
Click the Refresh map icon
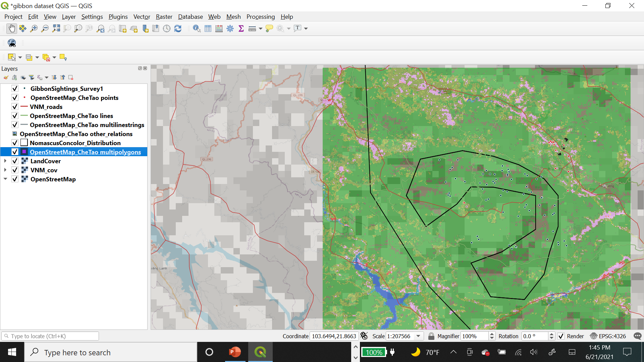click(x=178, y=28)
